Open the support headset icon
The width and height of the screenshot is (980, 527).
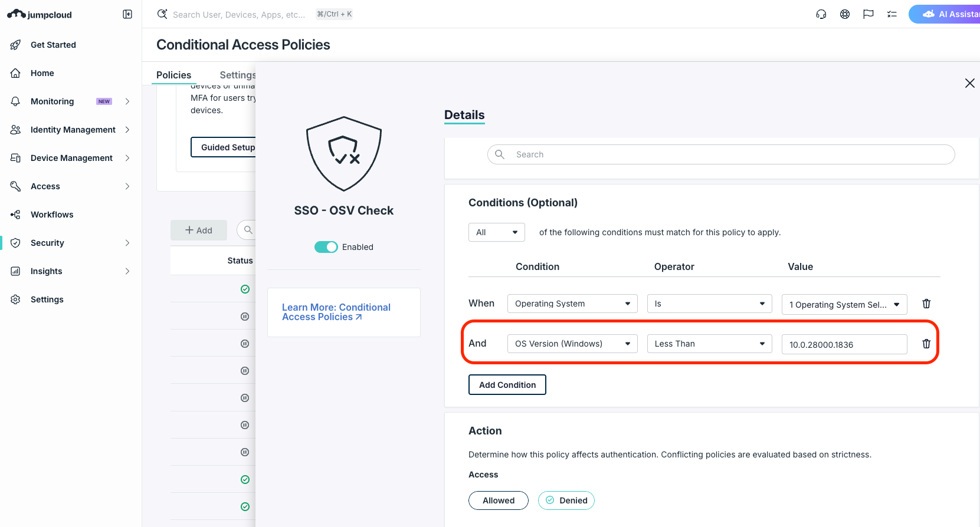point(821,14)
